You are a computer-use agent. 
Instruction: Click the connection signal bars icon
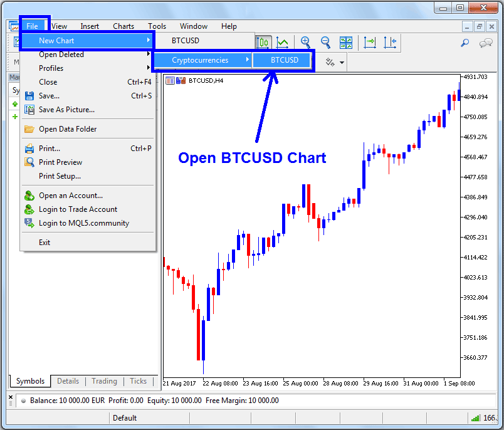(475, 418)
